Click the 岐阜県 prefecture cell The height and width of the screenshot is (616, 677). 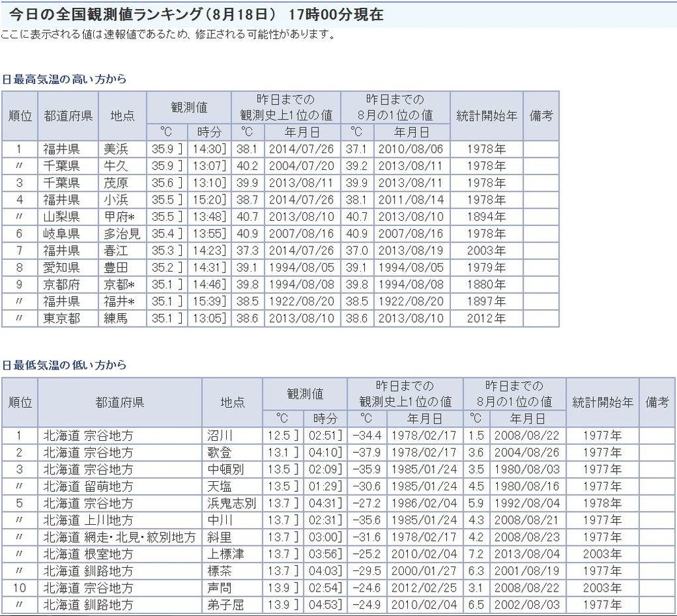61,234
